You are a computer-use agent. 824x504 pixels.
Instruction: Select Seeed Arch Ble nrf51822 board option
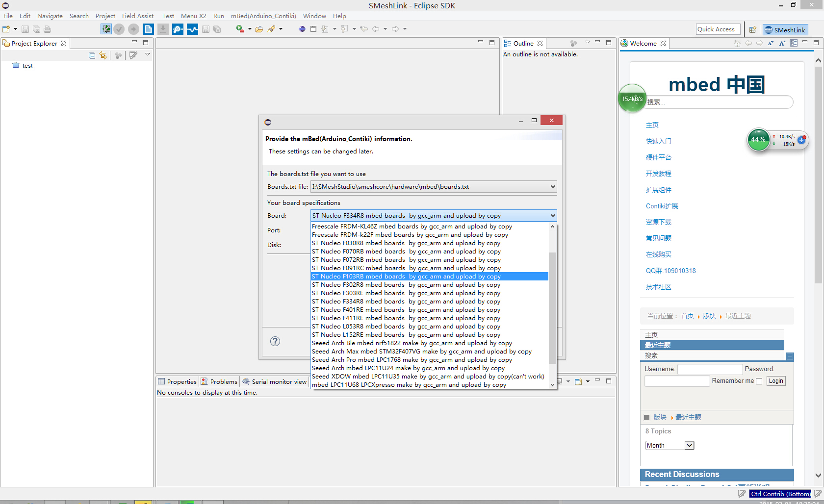pos(430,343)
